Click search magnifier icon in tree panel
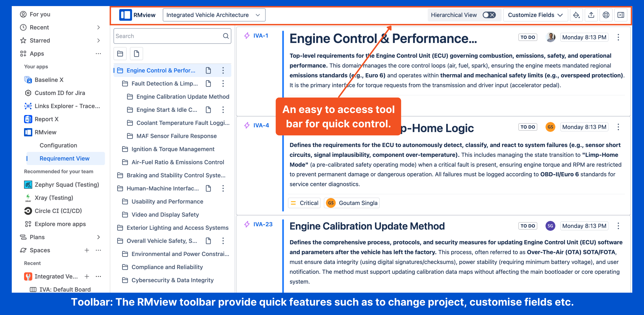Viewport: 644px width, 315px height. click(226, 36)
